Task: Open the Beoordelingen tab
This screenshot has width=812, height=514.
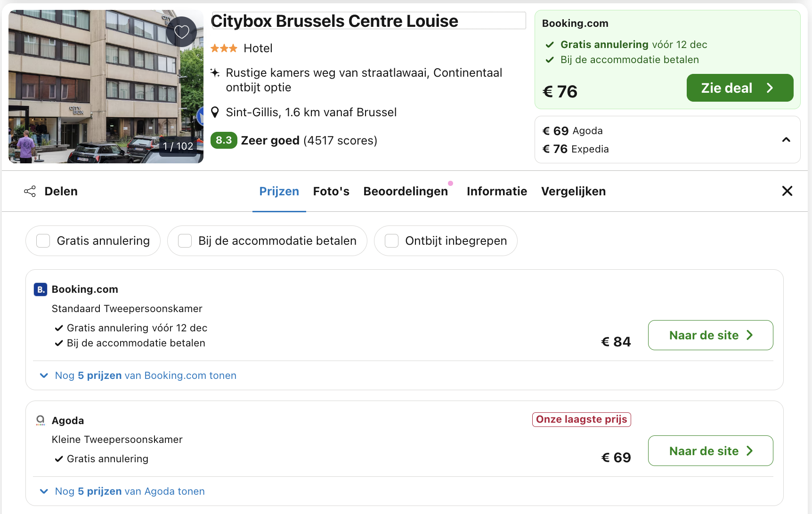Action: click(406, 191)
